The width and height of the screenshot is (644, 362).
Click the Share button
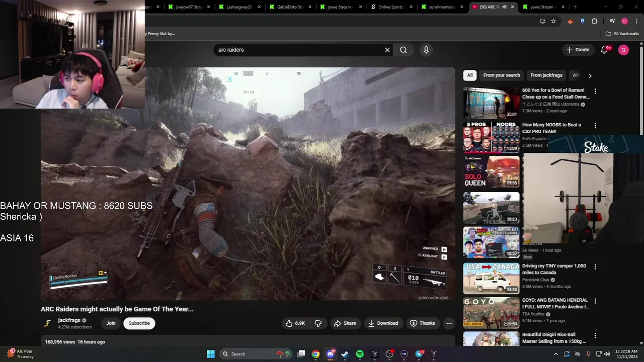[x=345, y=323]
